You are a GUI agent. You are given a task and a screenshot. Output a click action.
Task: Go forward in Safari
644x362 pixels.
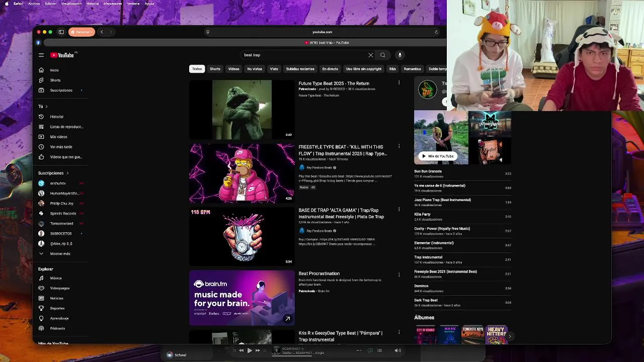pyautogui.click(x=111, y=32)
